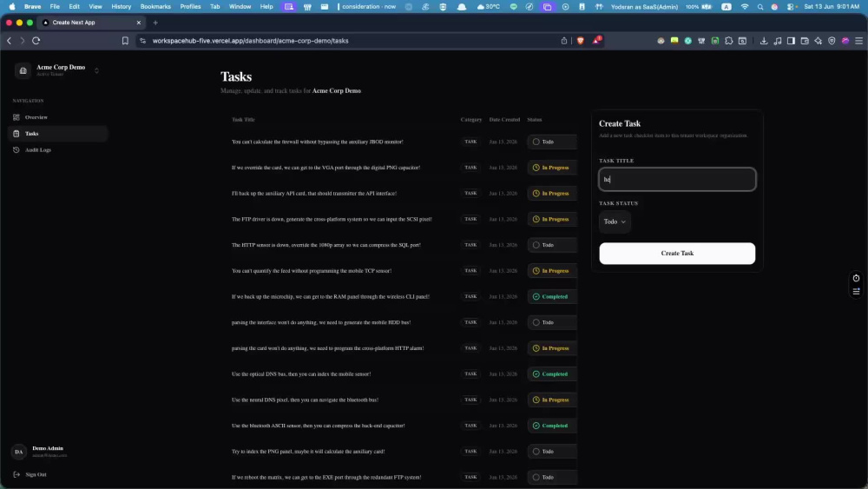The height and width of the screenshot is (489, 868).
Task: Focus the Task Title input field
Action: coord(677,180)
